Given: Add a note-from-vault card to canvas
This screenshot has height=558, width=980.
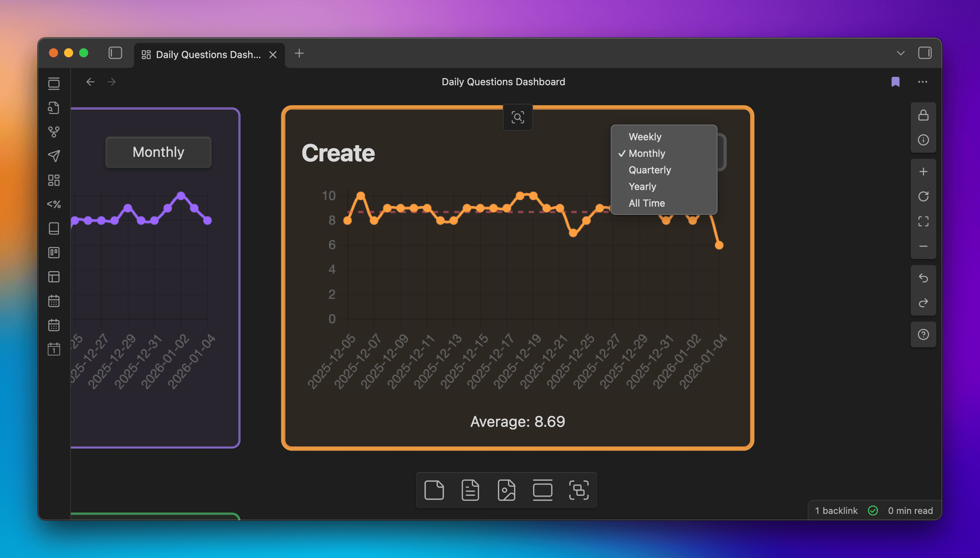Looking at the screenshot, I should pyautogui.click(x=470, y=490).
